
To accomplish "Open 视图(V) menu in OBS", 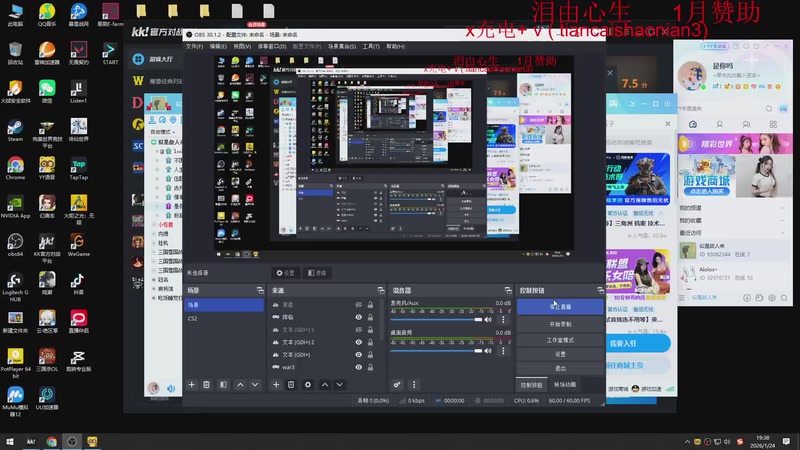I will [x=242, y=46].
